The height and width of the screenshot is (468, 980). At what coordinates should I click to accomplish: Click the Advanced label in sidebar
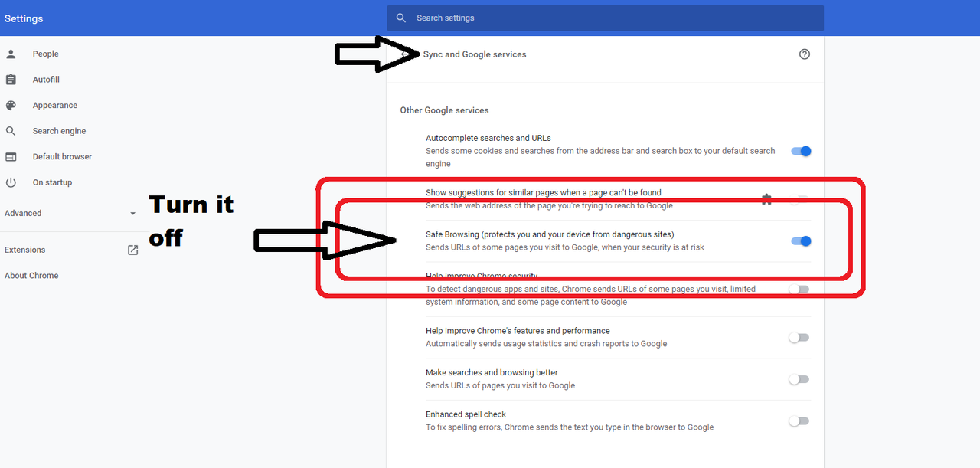tap(23, 213)
